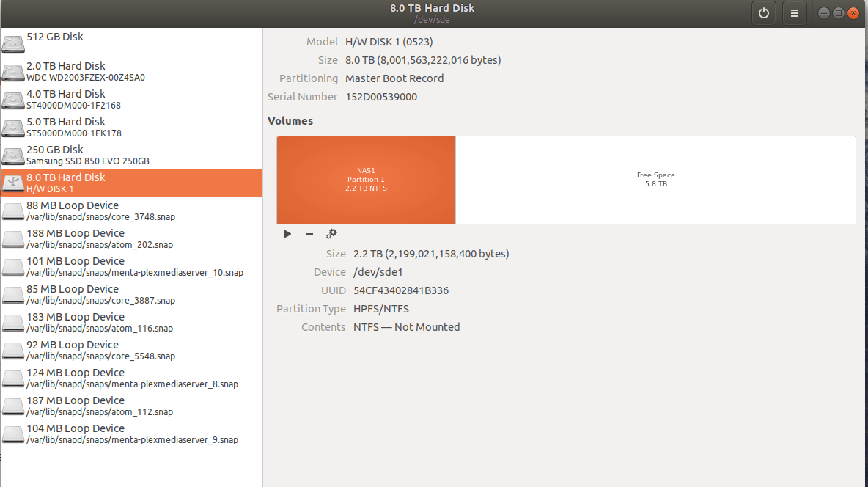This screenshot has width=868, height=487.
Task: Select the Free Space 5.8 TB region
Action: point(655,179)
